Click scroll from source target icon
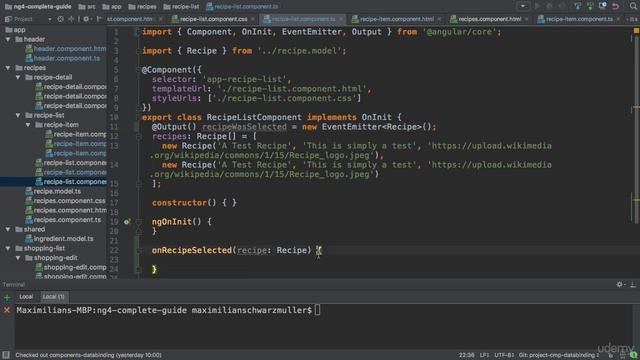This screenshot has height=360, width=640. [x=60, y=19]
